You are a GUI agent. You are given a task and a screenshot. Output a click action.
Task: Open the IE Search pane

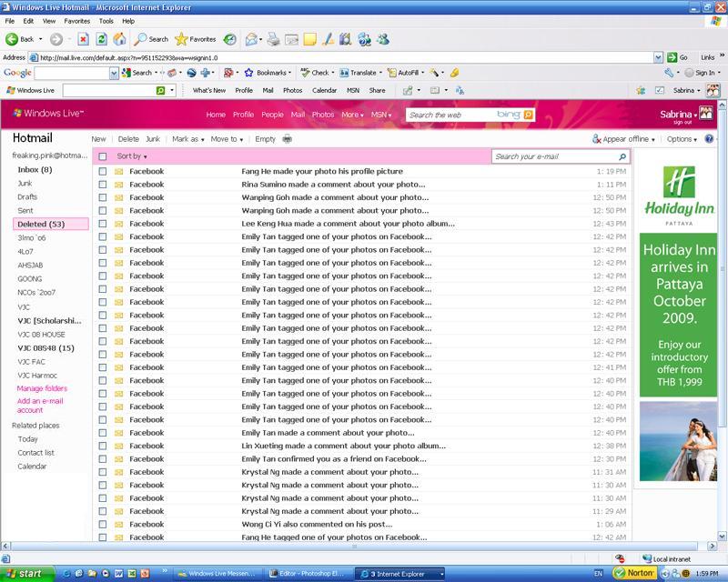point(151,39)
